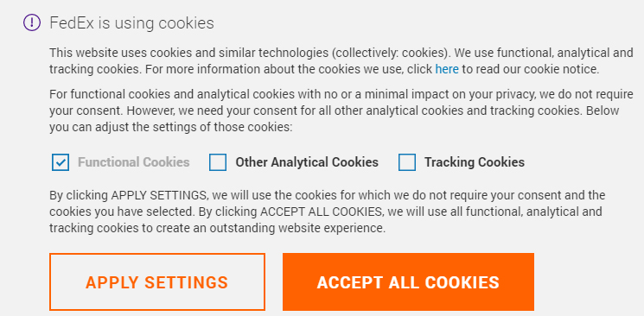Image resolution: width=644 pixels, height=316 pixels.
Task: Click the orange ACCEPT ALL COOKIES button
Action: [x=408, y=282]
